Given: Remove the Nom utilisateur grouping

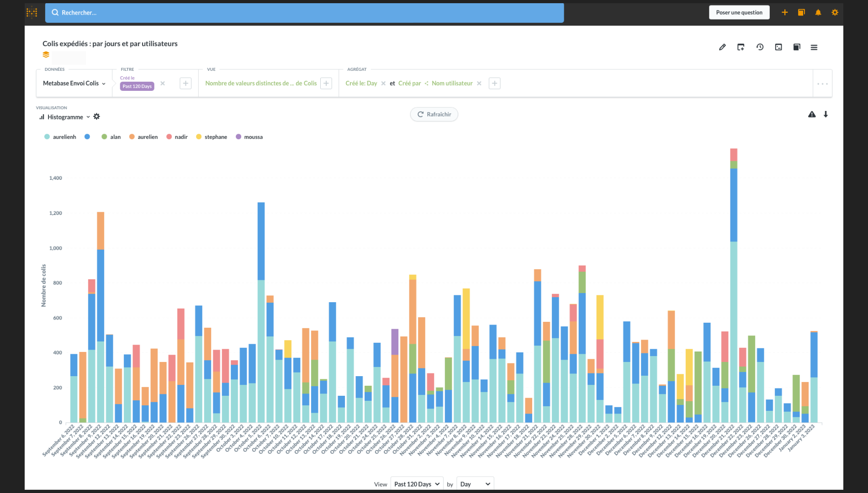Looking at the screenshot, I should pyautogui.click(x=479, y=83).
